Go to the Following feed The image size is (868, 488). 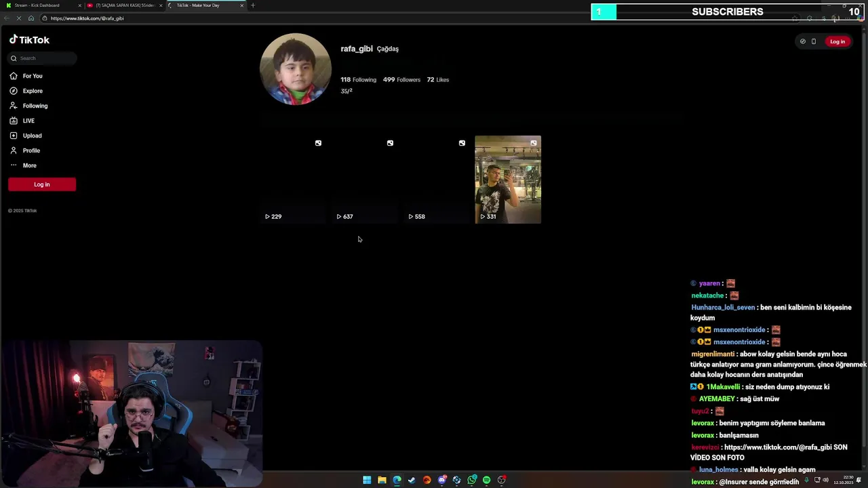(28, 106)
